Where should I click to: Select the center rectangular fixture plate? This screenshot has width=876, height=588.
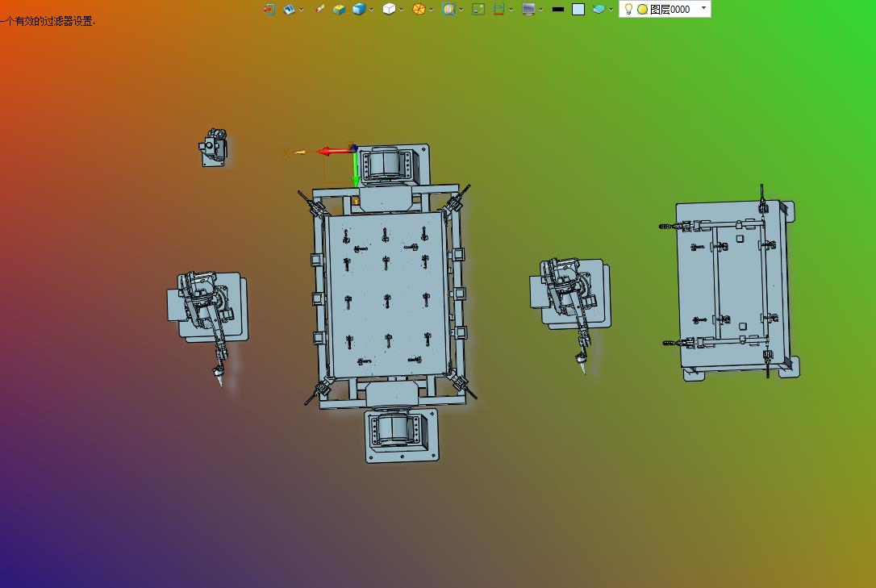pyautogui.click(x=386, y=294)
